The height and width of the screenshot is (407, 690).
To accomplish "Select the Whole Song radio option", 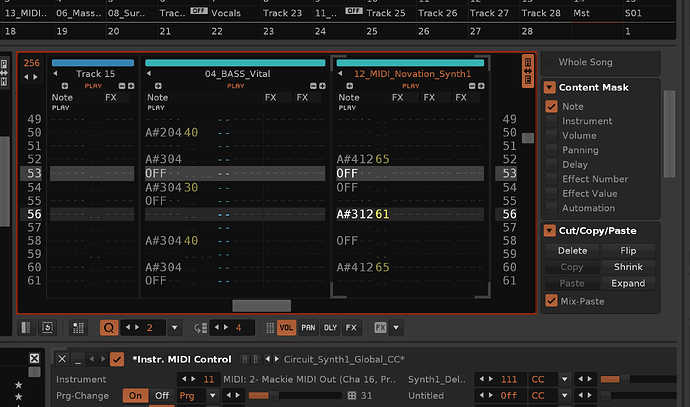I will 549,62.
